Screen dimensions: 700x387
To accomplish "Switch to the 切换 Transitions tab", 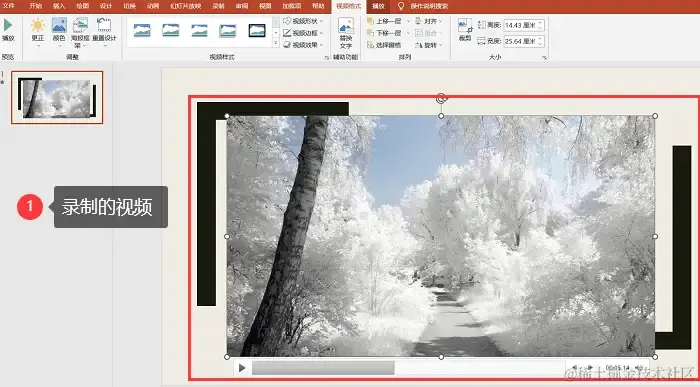I will tap(129, 6).
